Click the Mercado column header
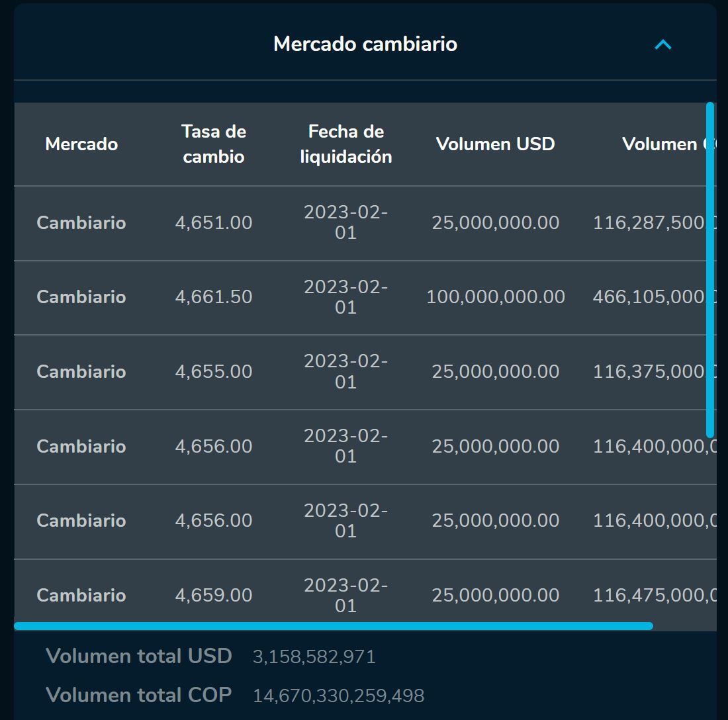This screenshot has width=728, height=720. [81, 144]
